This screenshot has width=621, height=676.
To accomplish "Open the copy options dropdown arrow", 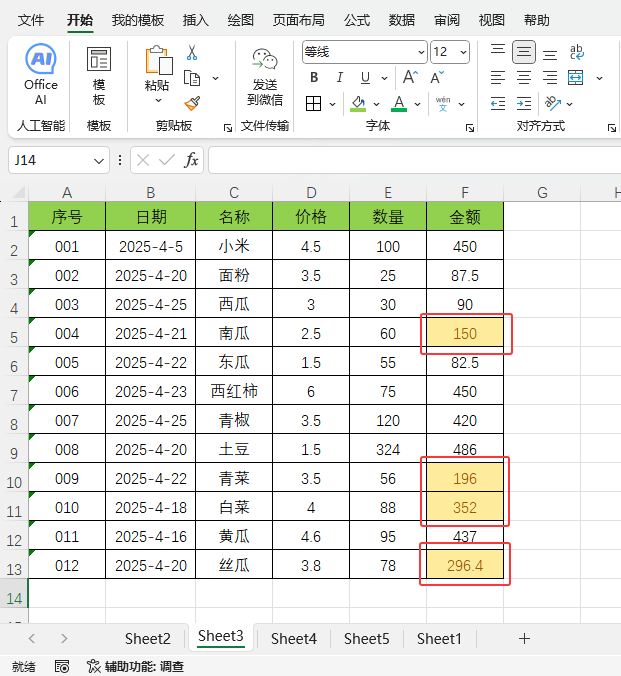I will [x=216, y=78].
